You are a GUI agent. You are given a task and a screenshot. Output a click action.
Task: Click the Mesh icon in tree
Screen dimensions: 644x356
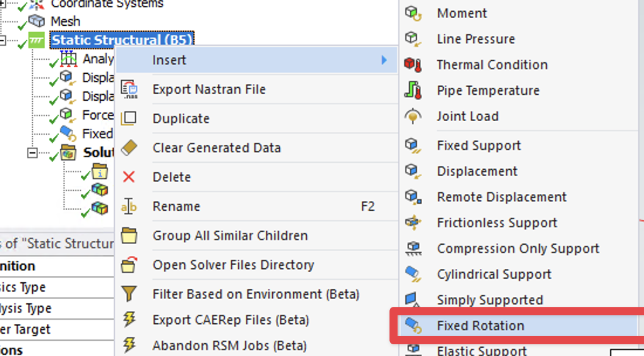37,21
